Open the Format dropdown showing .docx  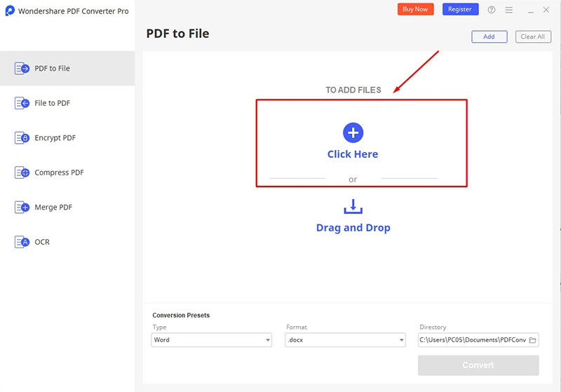click(x=345, y=340)
